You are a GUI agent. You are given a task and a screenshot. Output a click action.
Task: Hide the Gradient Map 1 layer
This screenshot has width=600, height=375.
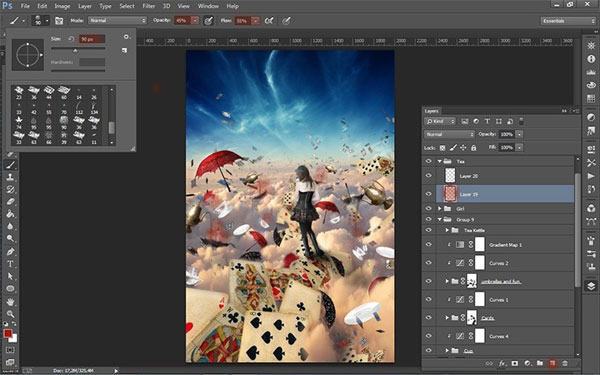(429, 245)
